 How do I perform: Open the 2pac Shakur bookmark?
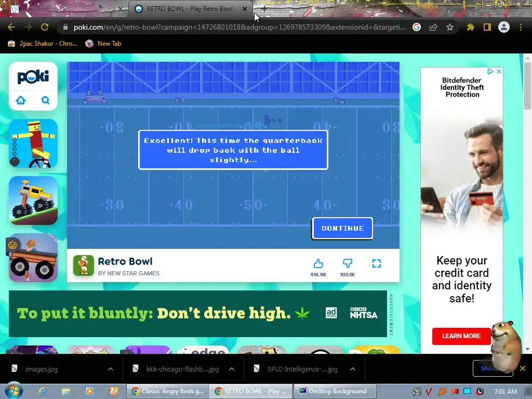pos(43,44)
